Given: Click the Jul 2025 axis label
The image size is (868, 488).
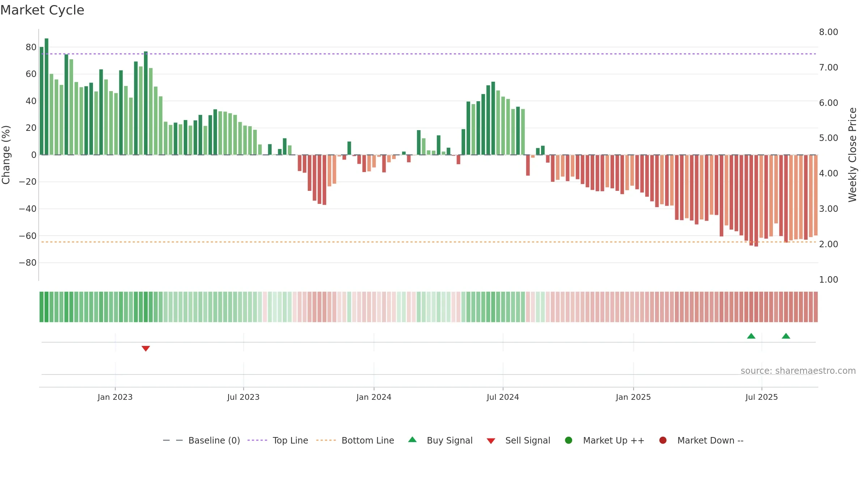Looking at the screenshot, I should [x=762, y=397].
